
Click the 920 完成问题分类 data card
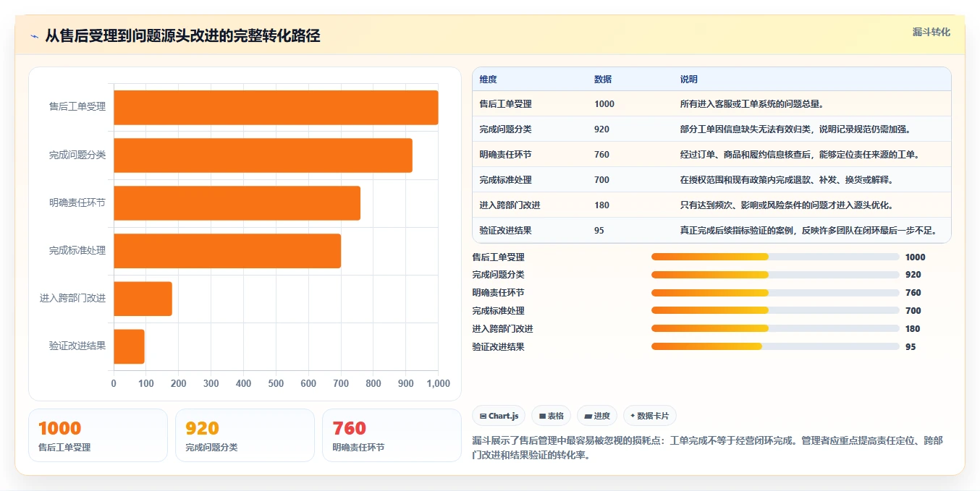point(245,435)
